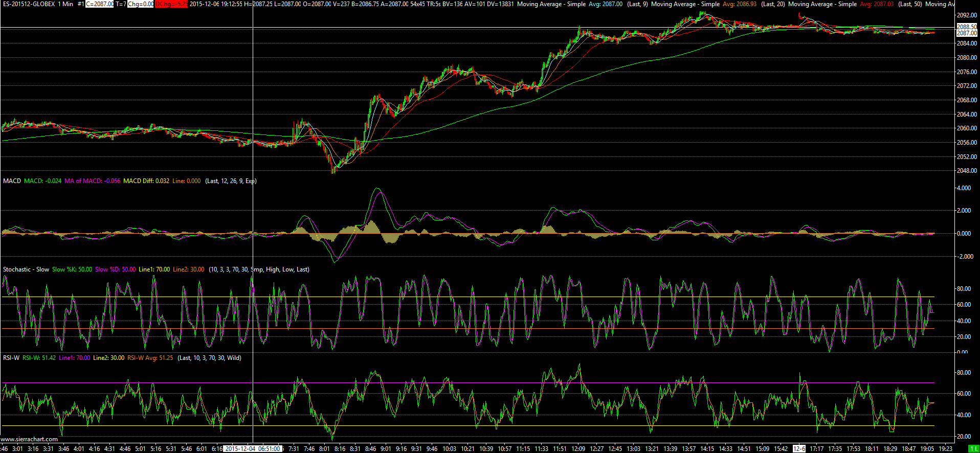The width and height of the screenshot is (980, 453).
Task: Click the 1 Min timeframe label
Action: (x=65, y=4)
